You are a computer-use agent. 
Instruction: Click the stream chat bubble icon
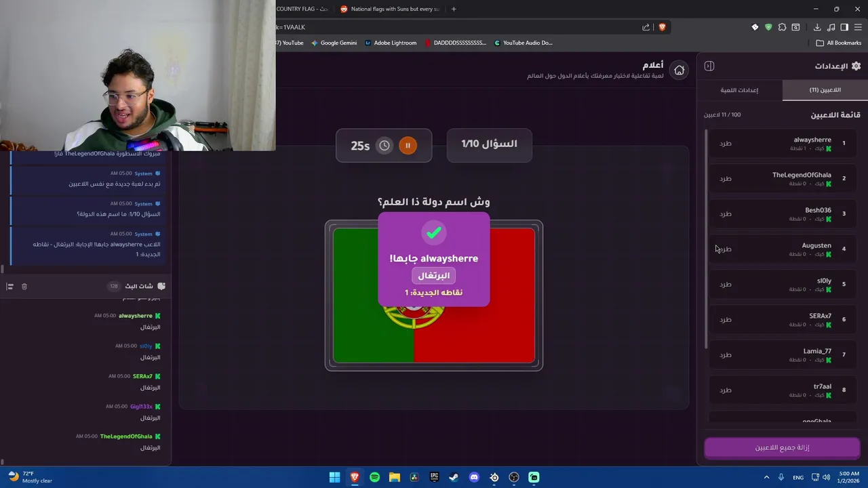click(161, 286)
